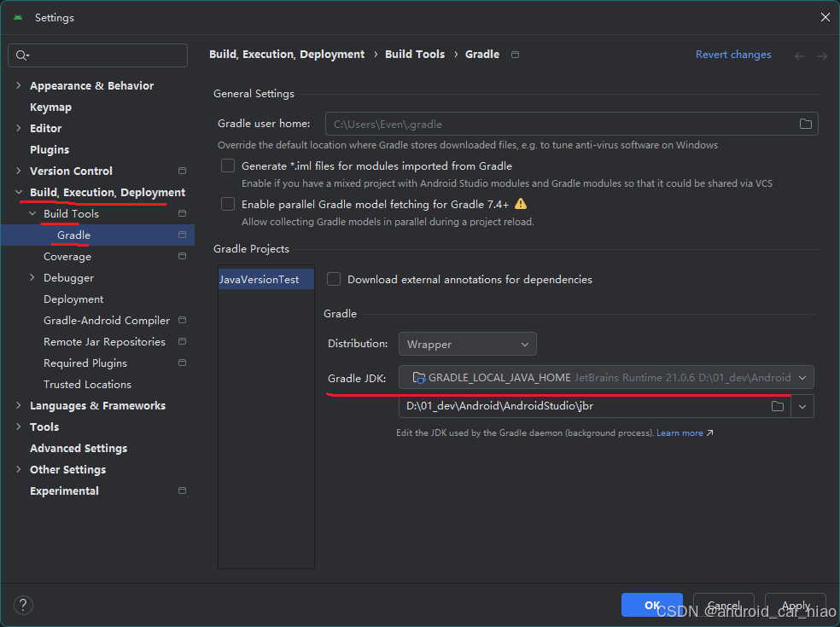Viewport: 840px width, 627px height.
Task: Collapse the Build Tools node
Action: click(32, 213)
